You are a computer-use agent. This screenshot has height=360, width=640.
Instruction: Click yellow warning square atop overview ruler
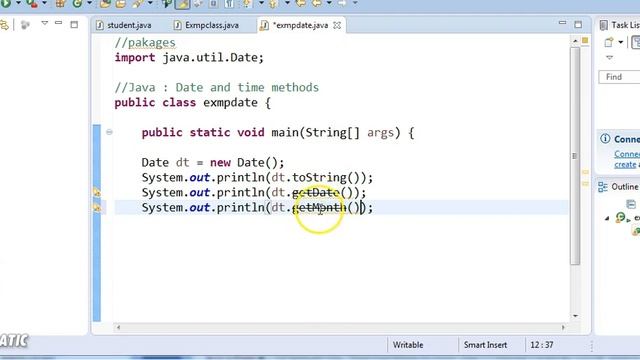click(585, 40)
